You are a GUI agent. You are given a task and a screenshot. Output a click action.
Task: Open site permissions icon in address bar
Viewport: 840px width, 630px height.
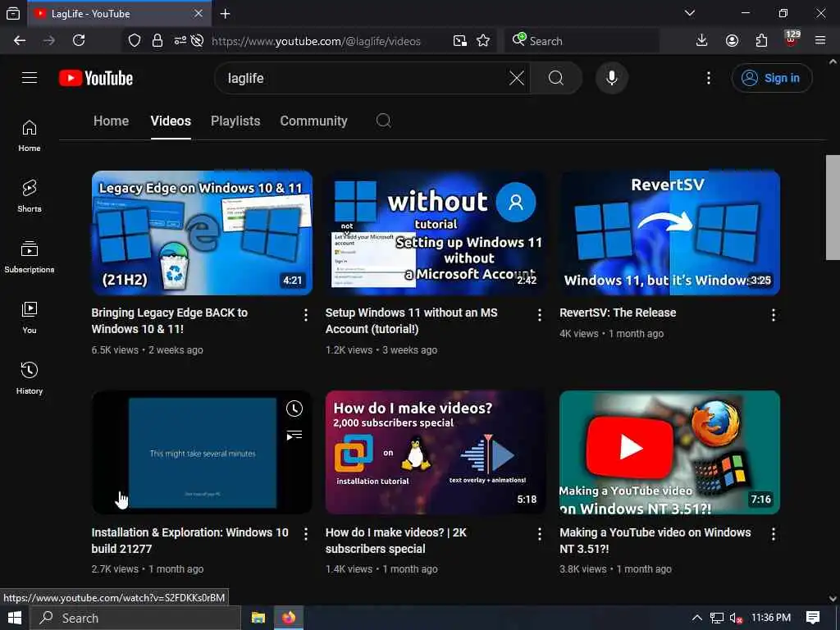[x=180, y=41]
